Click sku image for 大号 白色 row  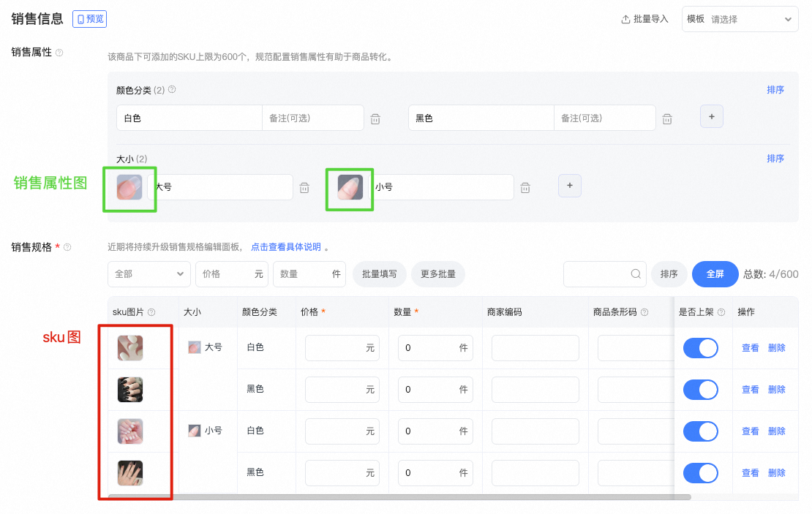(130, 348)
